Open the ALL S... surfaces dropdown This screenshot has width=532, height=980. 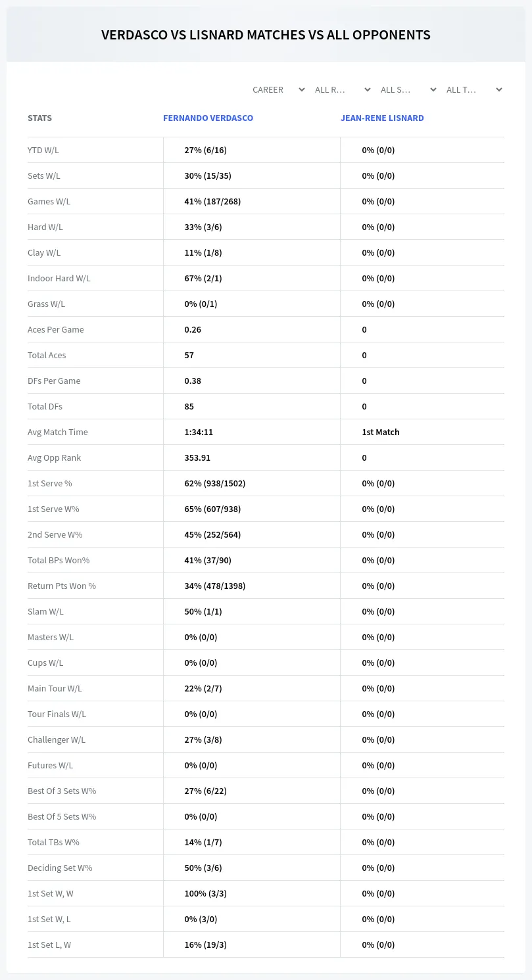point(408,89)
